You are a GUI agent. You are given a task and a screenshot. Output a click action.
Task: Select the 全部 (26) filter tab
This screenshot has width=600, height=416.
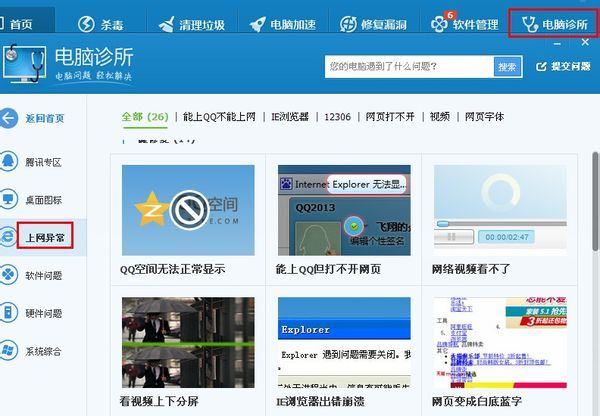tap(145, 117)
